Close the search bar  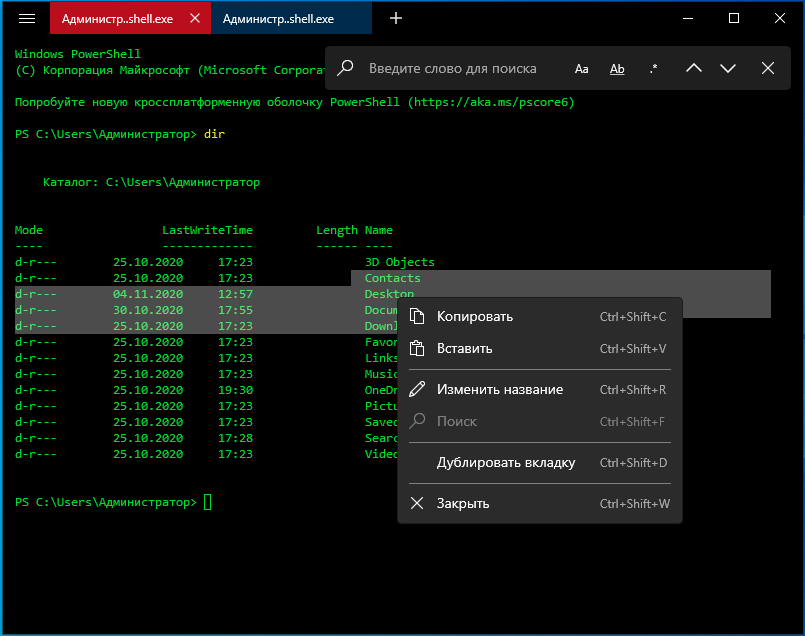[768, 68]
